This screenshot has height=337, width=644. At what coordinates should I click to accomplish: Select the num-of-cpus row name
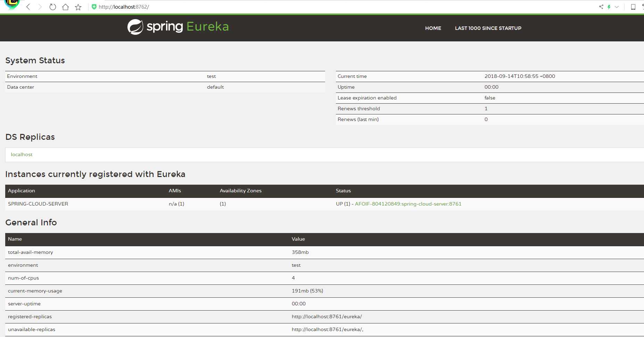tap(23, 278)
